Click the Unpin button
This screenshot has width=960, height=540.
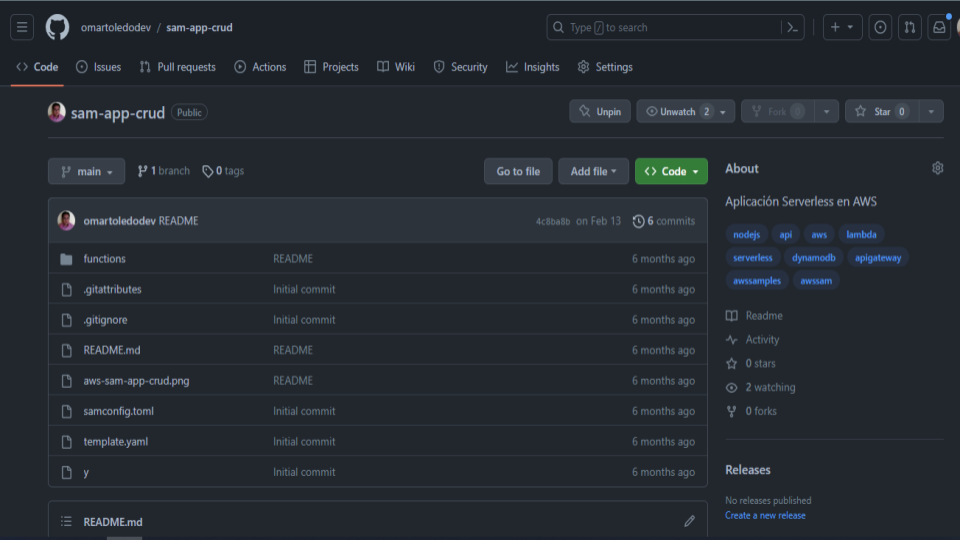pyautogui.click(x=600, y=111)
